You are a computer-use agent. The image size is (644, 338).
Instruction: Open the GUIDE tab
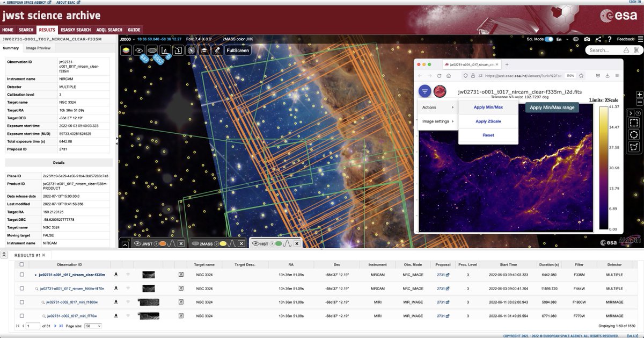tap(134, 30)
